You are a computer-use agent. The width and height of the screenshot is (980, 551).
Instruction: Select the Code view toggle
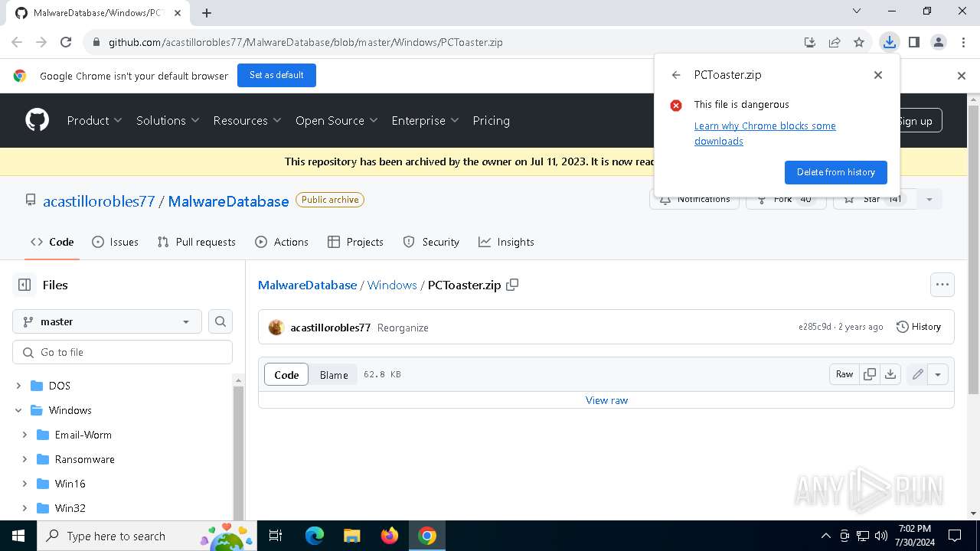pos(286,374)
